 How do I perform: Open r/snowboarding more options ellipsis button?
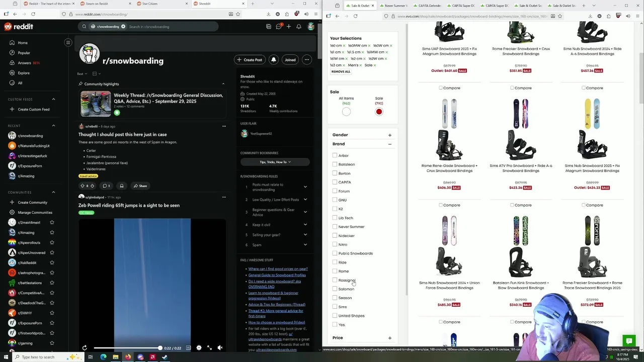coord(306,60)
